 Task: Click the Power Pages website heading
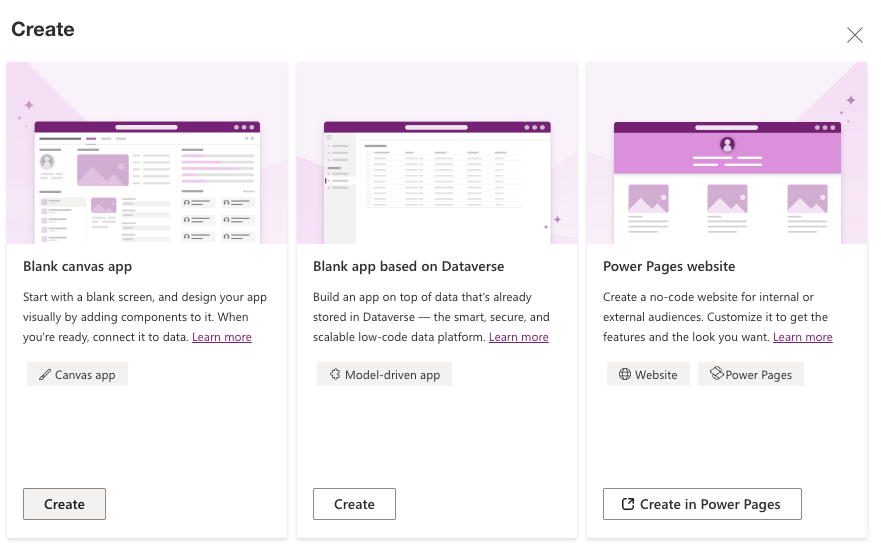click(x=669, y=267)
